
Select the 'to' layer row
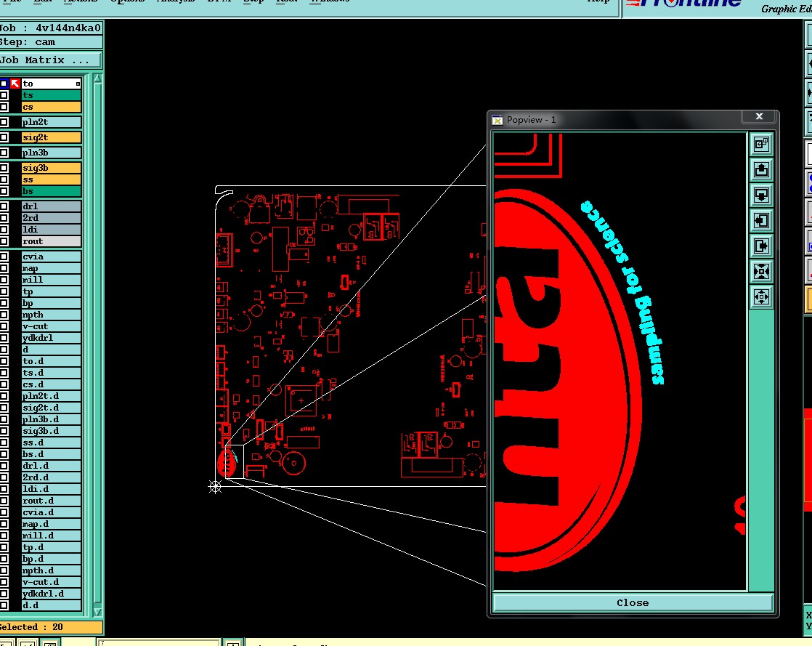pyautogui.click(x=52, y=84)
